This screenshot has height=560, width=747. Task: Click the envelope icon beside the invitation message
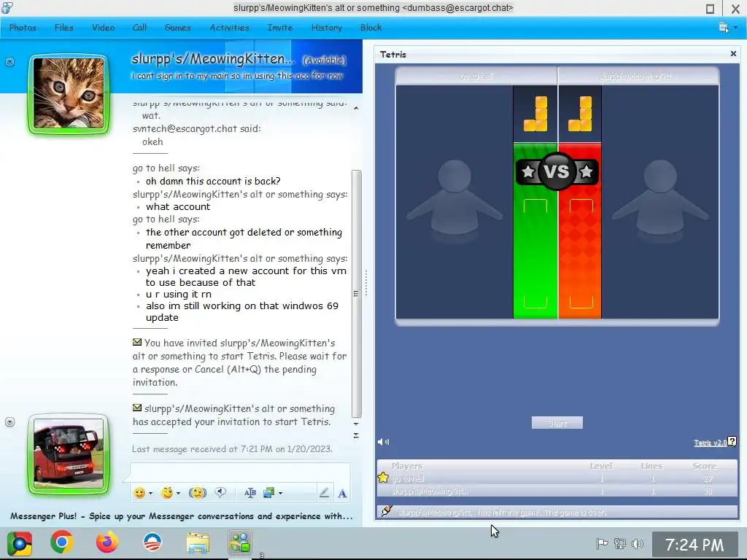(137, 342)
